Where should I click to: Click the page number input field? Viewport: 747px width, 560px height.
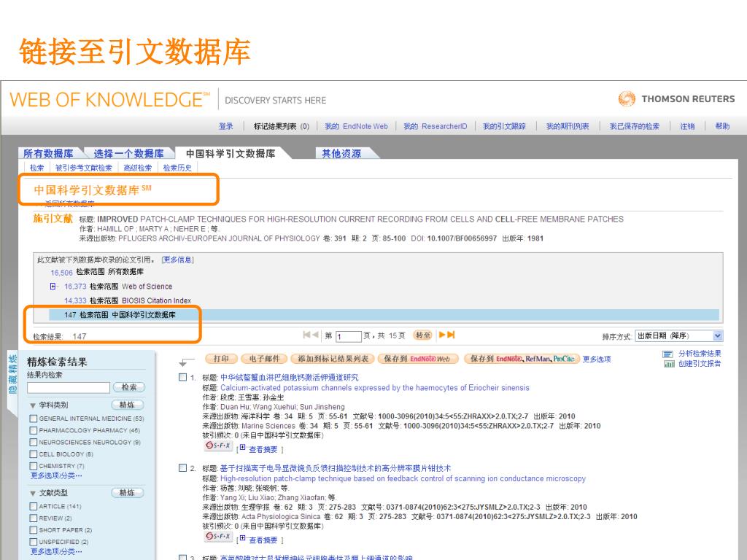click(348, 336)
